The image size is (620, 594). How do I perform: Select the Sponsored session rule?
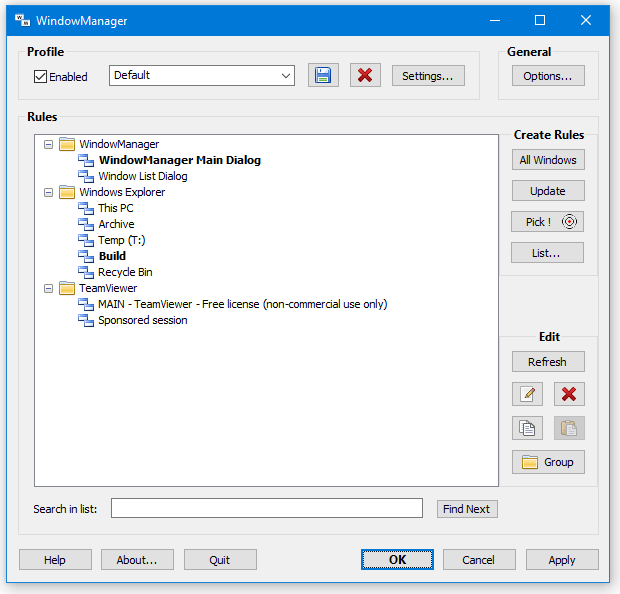[x=142, y=320]
